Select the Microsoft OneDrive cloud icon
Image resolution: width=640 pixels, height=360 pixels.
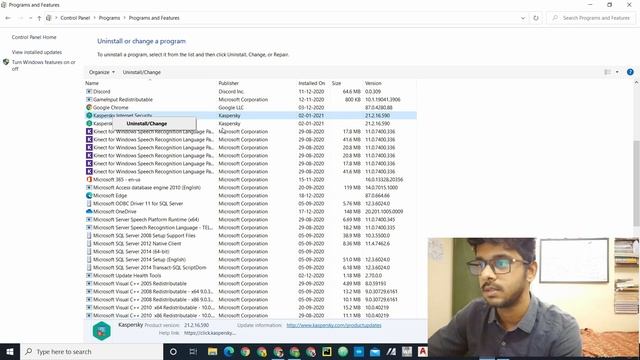point(89,211)
